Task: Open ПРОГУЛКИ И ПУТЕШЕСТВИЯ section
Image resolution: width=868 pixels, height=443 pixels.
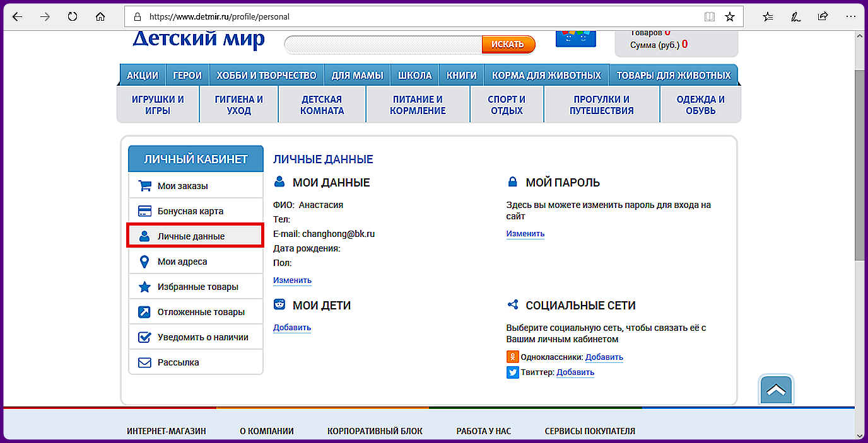Action: coord(602,105)
